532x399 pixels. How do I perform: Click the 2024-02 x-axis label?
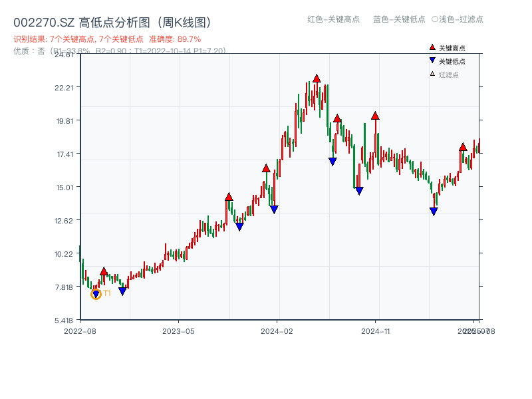(x=277, y=331)
